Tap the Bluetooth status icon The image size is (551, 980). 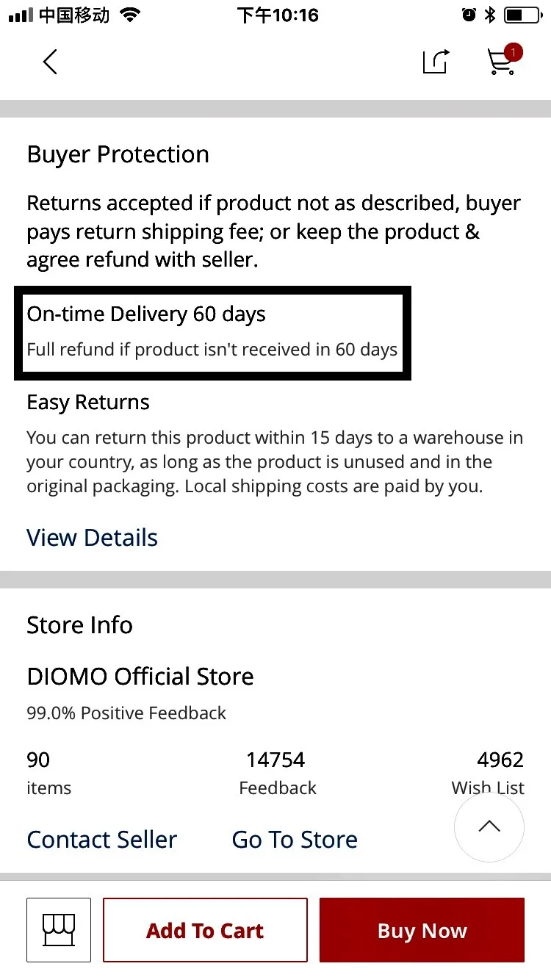(x=490, y=15)
